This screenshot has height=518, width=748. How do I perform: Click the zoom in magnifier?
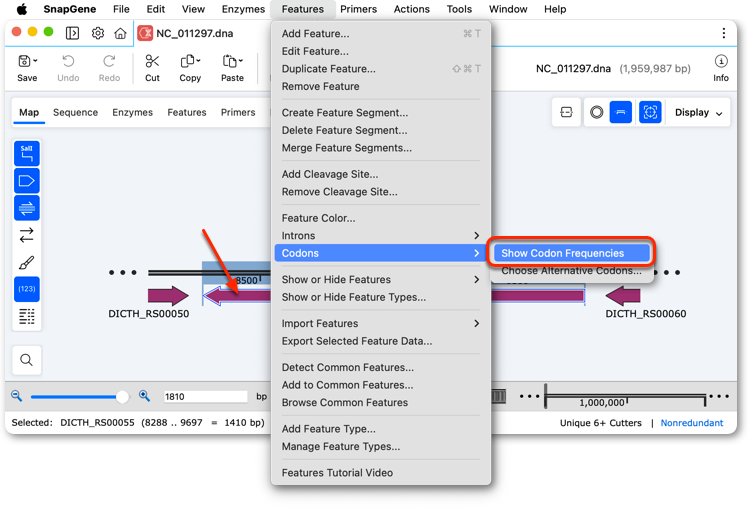(x=144, y=396)
